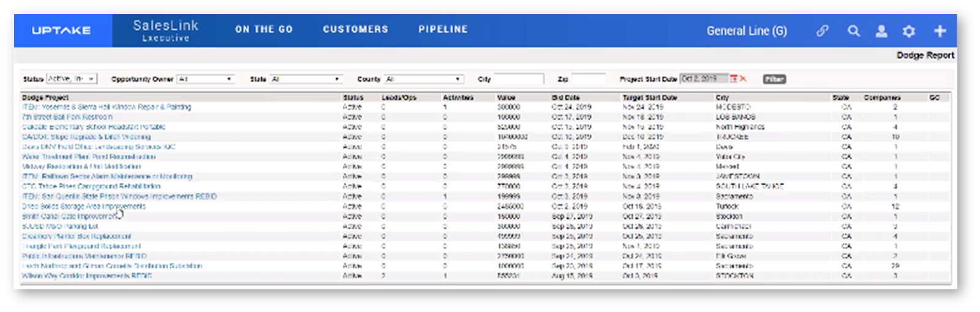Click the STOCKTON city cell in last row

tap(734, 276)
